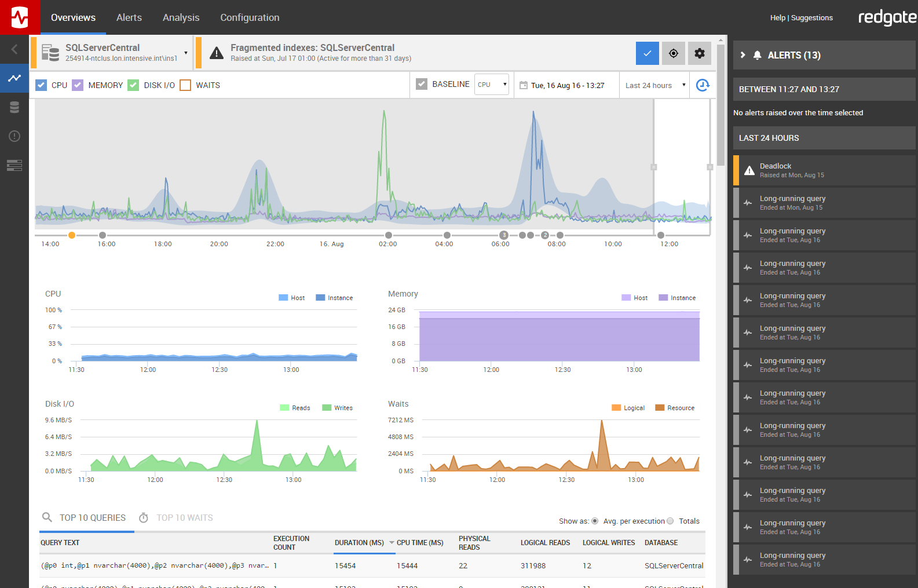Open the baseline CPU metric dropdown
The image size is (918, 588).
point(492,85)
